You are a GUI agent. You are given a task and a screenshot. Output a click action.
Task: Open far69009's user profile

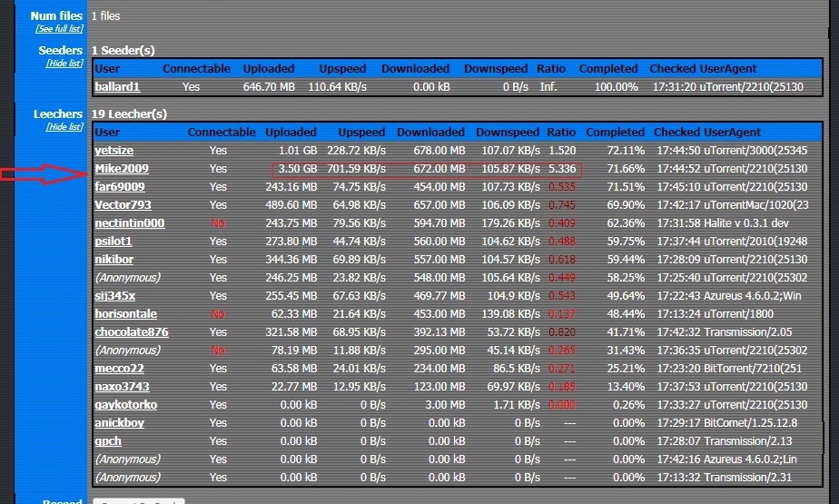[119, 187]
